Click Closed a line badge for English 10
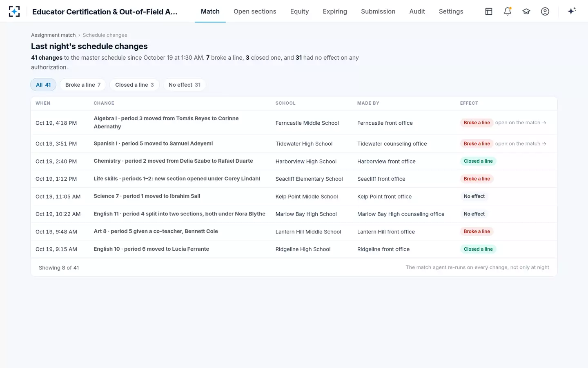This screenshot has height=368, width=588. 478,249
